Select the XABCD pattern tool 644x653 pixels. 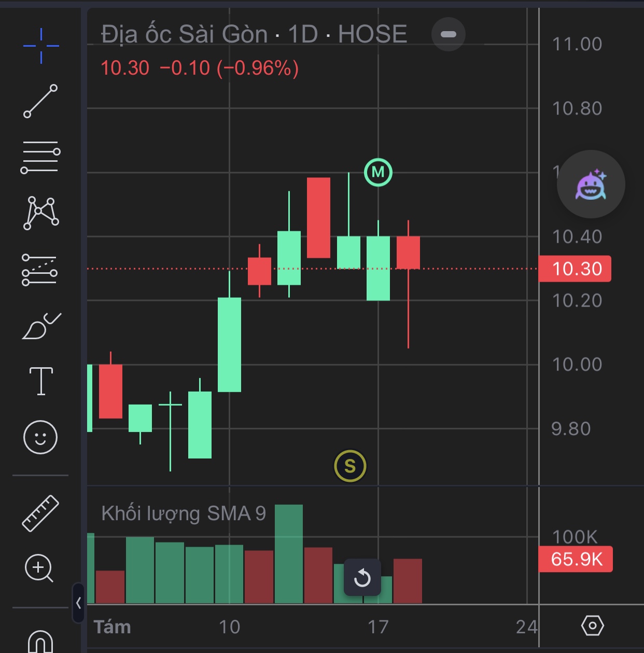click(x=41, y=213)
